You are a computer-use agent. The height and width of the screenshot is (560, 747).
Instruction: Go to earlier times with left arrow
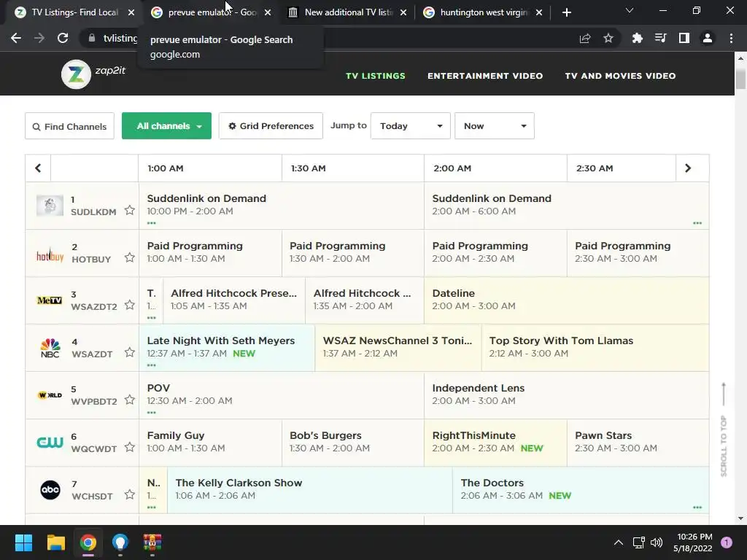(x=38, y=168)
